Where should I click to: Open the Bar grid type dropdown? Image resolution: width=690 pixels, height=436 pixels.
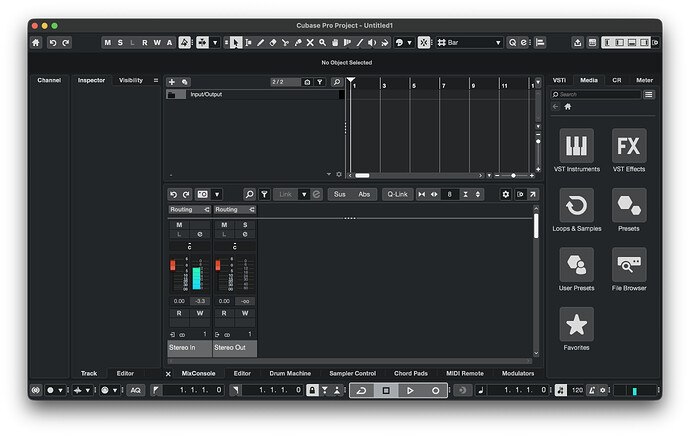469,43
